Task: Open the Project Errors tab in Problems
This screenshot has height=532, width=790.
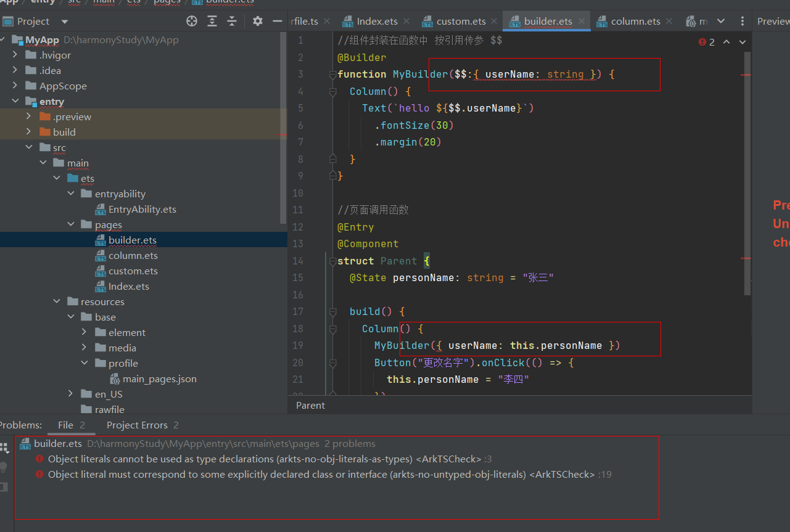Action: click(142, 425)
